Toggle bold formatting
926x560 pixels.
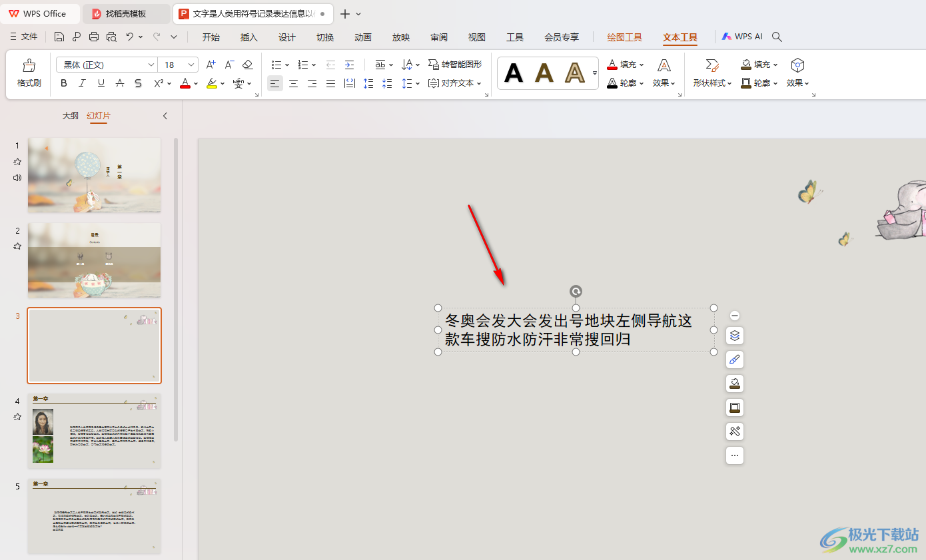tap(64, 83)
